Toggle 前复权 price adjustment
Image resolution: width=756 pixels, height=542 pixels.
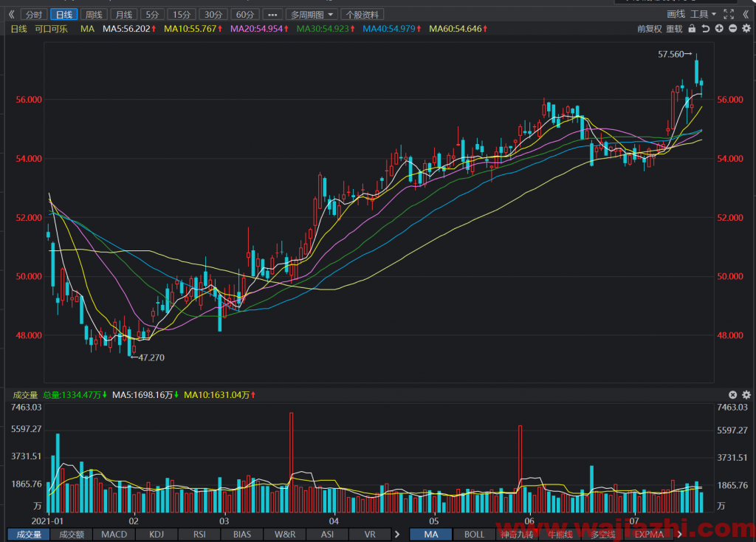[650, 29]
